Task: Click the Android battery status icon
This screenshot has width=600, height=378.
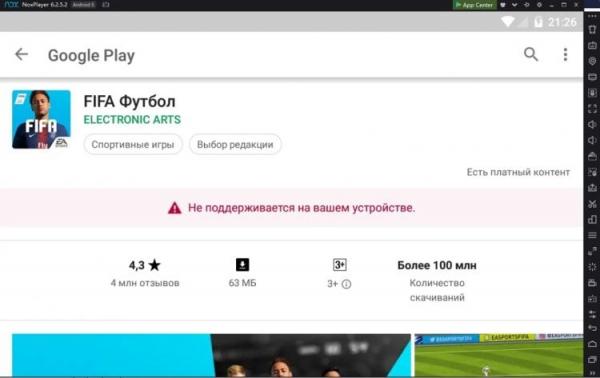Action: [x=538, y=22]
